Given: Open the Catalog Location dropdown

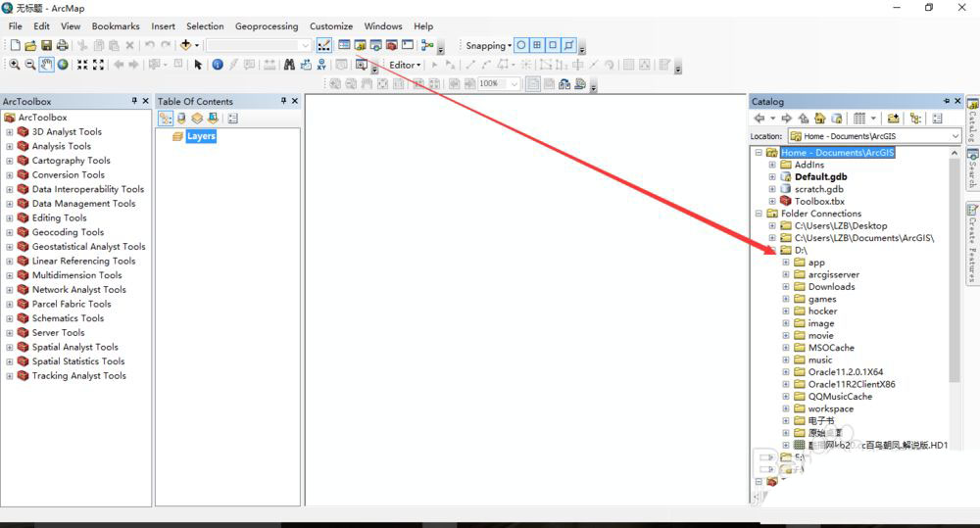Looking at the screenshot, I should point(955,135).
